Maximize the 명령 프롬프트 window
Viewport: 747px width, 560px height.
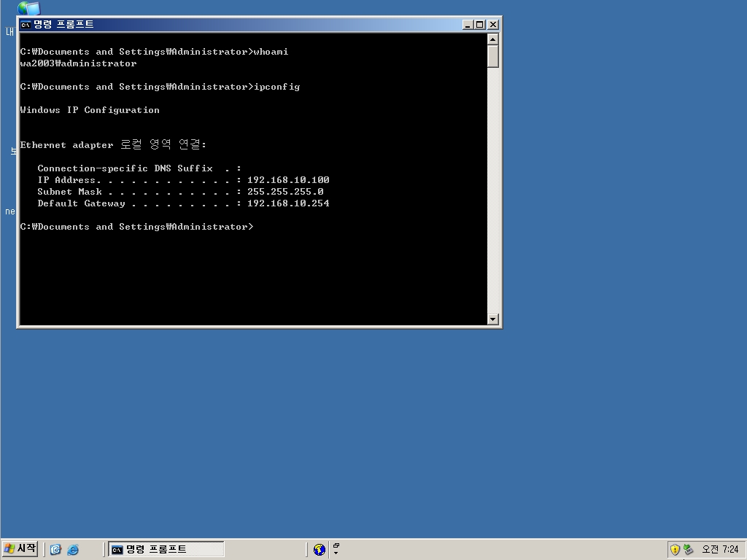click(x=480, y=25)
